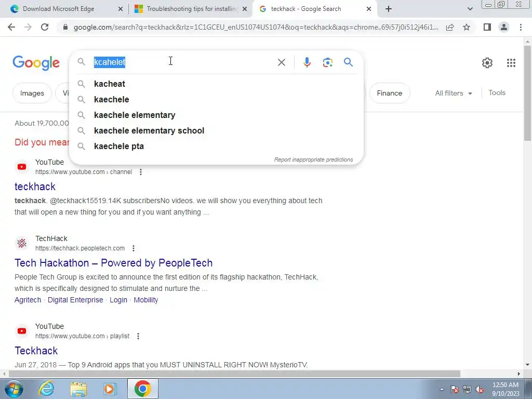
Task: Open the search Tools option
Action: tap(497, 92)
